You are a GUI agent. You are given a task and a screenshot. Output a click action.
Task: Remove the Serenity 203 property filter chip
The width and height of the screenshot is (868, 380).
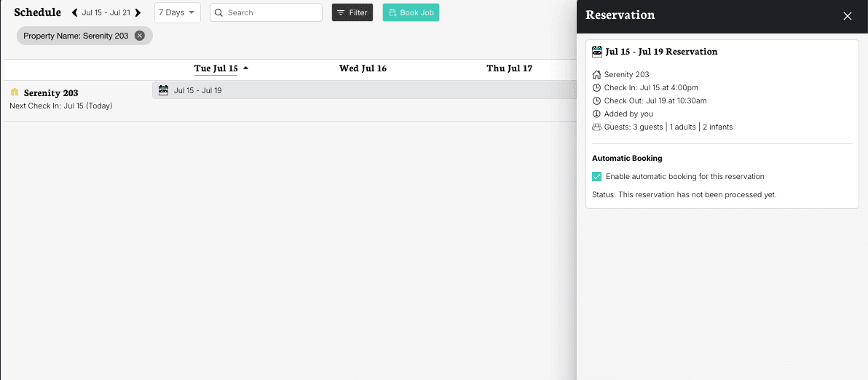tap(140, 36)
